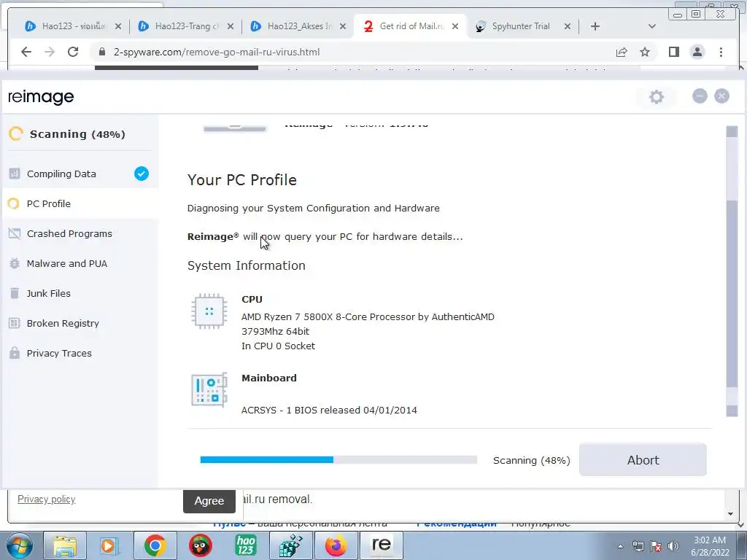Click the site lock icon
The width and height of the screenshot is (747, 560).
(x=101, y=52)
